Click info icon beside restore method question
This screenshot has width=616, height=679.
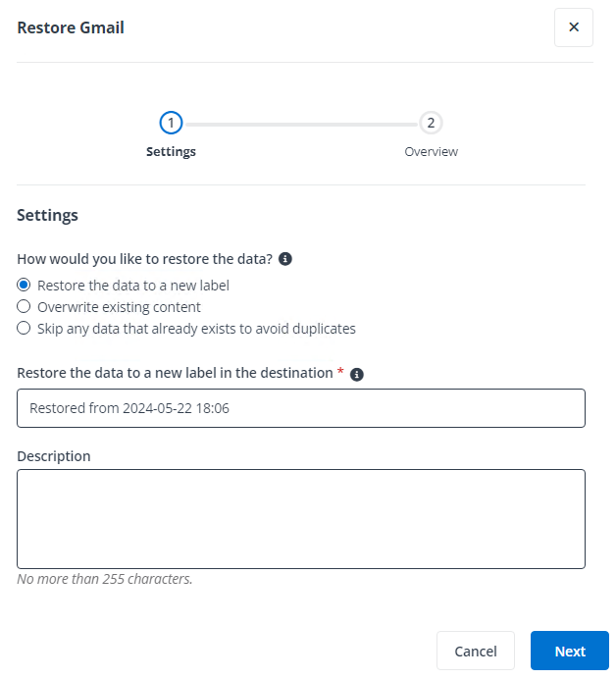pyautogui.click(x=285, y=259)
